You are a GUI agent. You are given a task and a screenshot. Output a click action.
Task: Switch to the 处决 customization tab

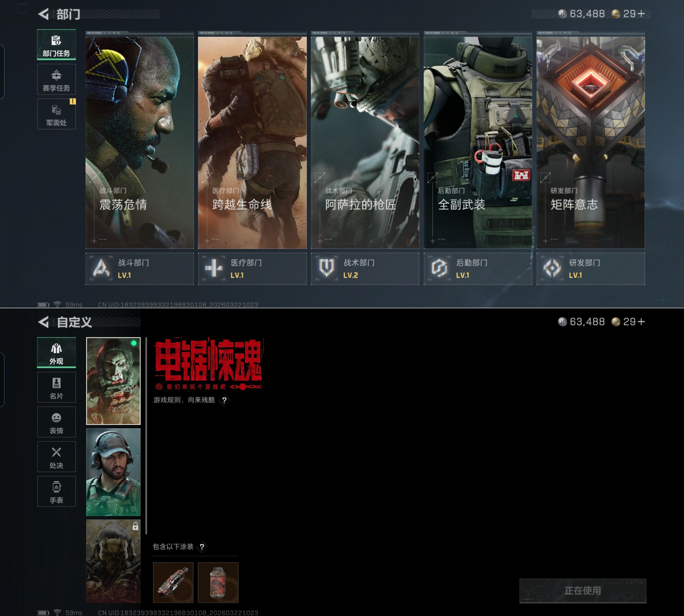(x=56, y=457)
